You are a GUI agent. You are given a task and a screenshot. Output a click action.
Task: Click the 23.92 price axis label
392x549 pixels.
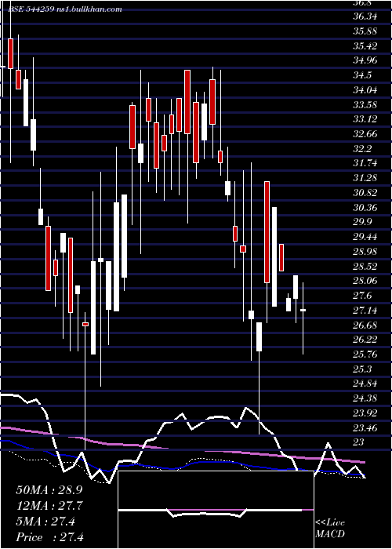tap(365, 413)
